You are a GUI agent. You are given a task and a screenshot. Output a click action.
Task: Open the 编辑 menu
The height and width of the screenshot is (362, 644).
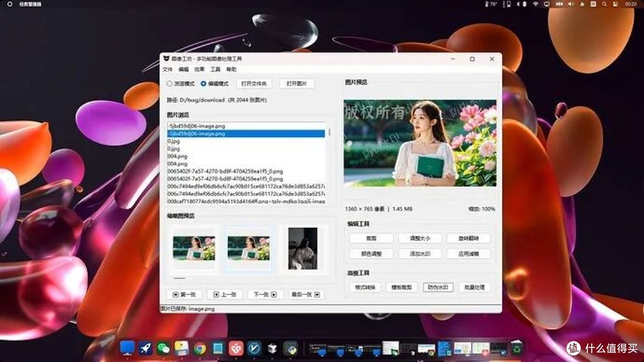184,69
